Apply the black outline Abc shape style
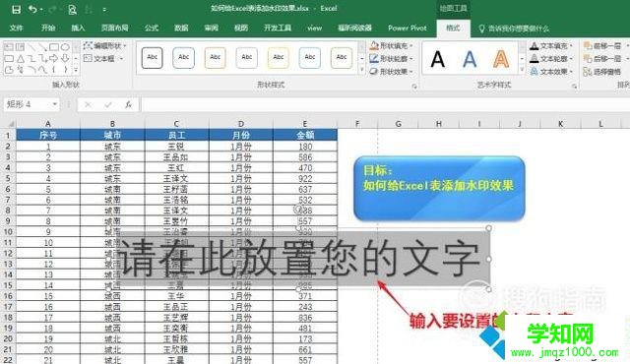 [153, 58]
